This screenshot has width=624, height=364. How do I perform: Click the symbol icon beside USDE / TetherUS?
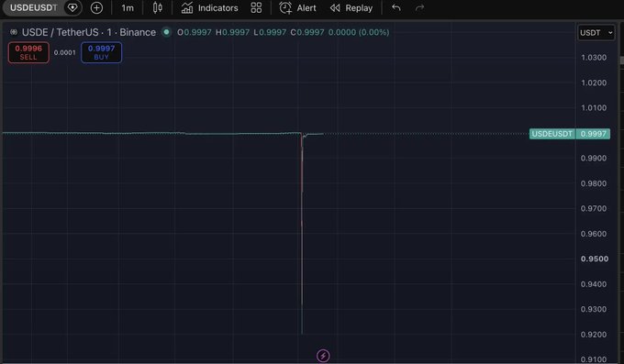[x=14, y=32]
